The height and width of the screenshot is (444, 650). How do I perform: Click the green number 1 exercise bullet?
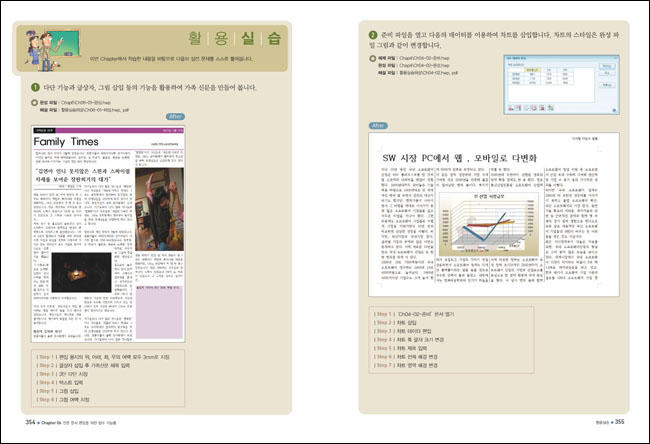(x=36, y=88)
